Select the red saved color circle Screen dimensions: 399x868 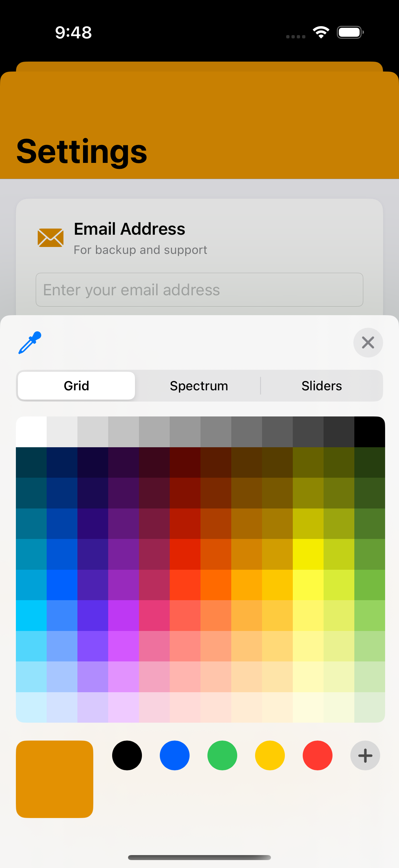click(x=318, y=755)
